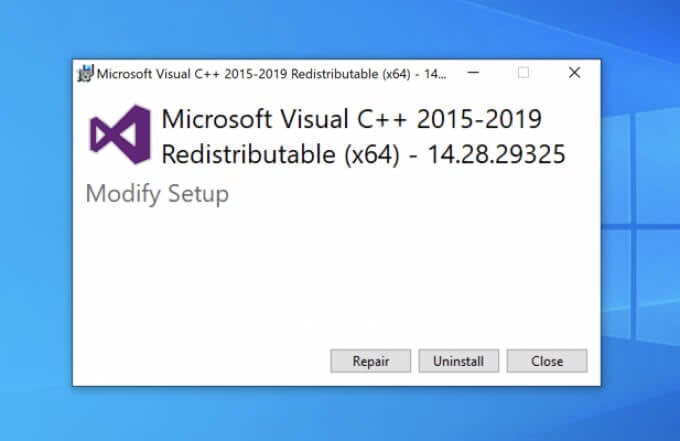This screenshot has width=680, height=441.
Task: Close the dialog with the title bar X
Action: pyautogui.click(x=574, y=73)
